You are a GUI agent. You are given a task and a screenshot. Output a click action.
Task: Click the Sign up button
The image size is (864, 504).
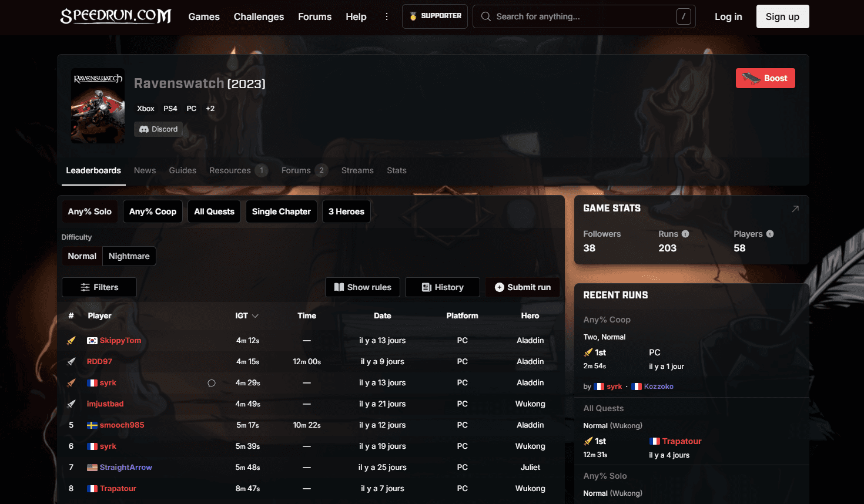(x=782, y=16)
